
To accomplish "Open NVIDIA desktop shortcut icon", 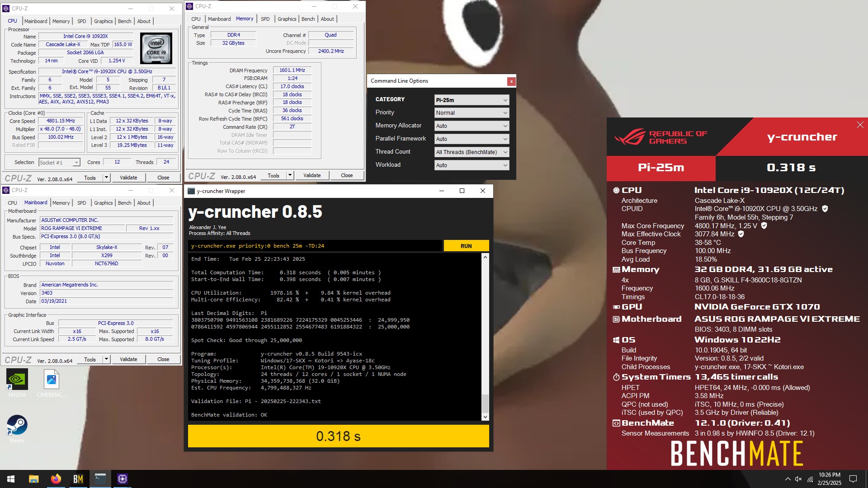I will (17, 383).
